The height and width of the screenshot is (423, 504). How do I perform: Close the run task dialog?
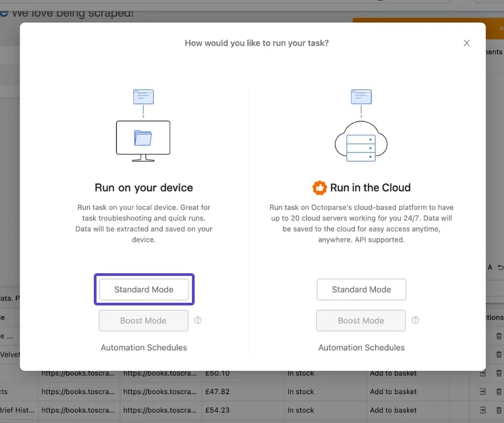point(466,43)
